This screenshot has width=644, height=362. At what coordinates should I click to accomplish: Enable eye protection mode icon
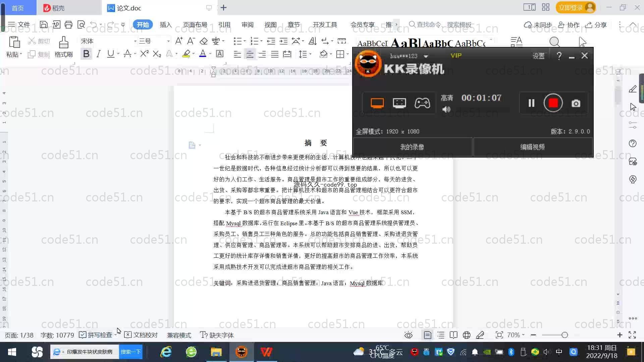point(408,335)
